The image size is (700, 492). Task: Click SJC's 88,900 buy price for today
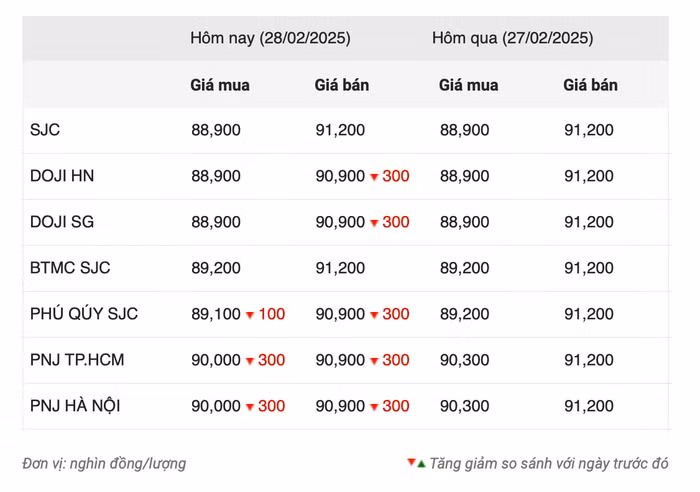[216, 130]
